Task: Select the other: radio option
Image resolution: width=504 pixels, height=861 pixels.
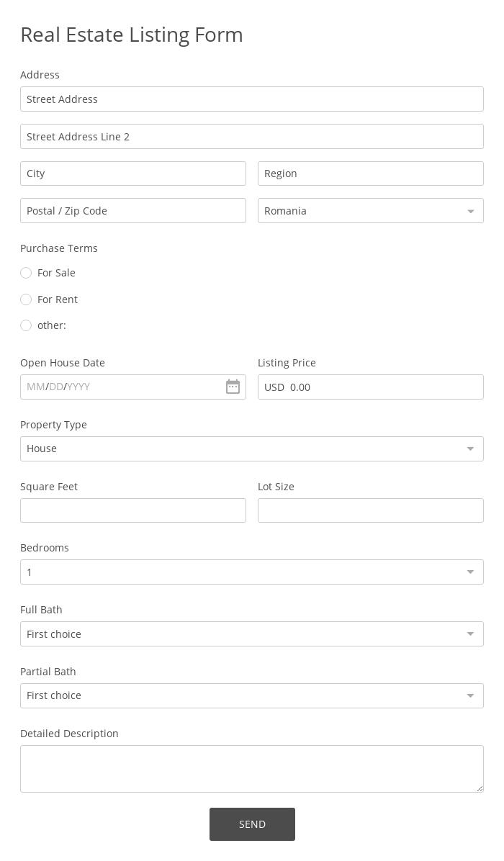Action: click(x=26, y=325)
